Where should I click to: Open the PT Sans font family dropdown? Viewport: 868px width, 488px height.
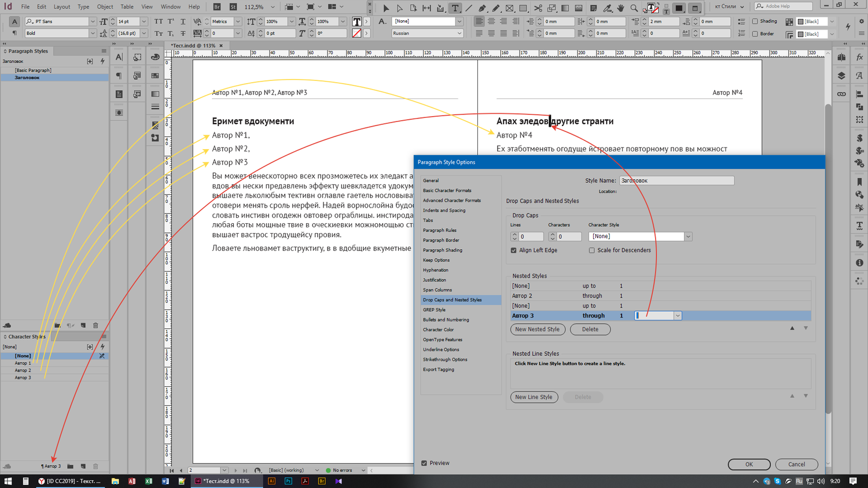(92, 21)
